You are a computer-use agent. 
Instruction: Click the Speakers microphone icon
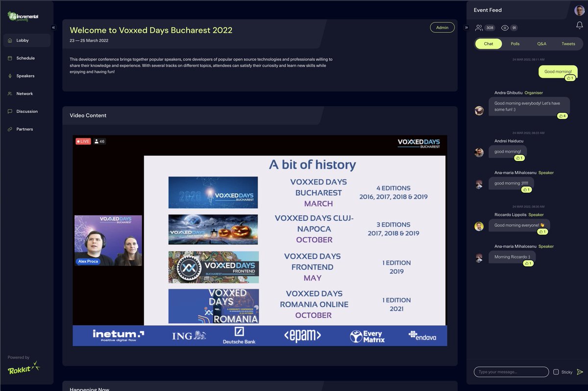10,76
